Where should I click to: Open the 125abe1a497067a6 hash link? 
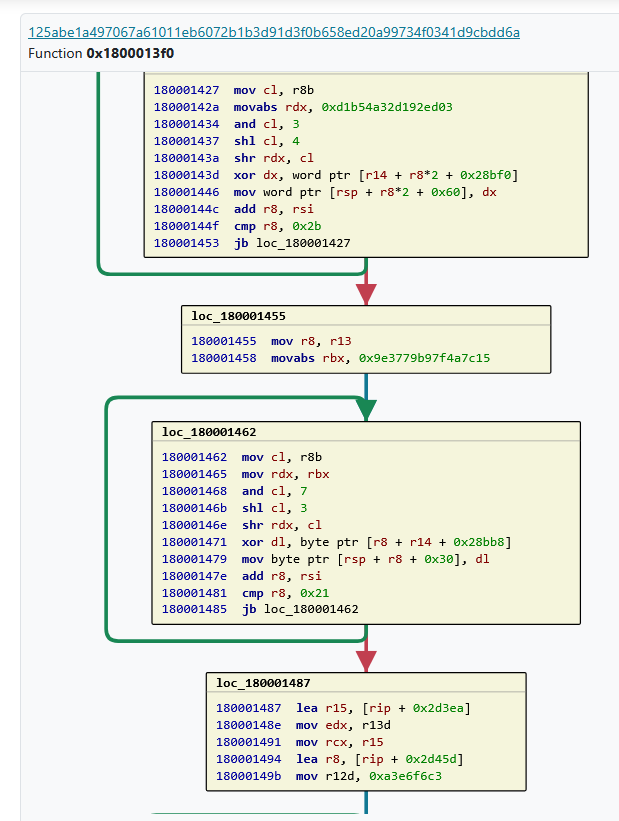click(274, 32)
